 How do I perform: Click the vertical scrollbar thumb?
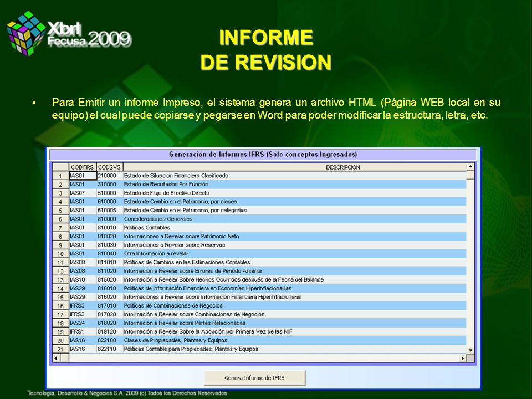click(x=470, y=175)
